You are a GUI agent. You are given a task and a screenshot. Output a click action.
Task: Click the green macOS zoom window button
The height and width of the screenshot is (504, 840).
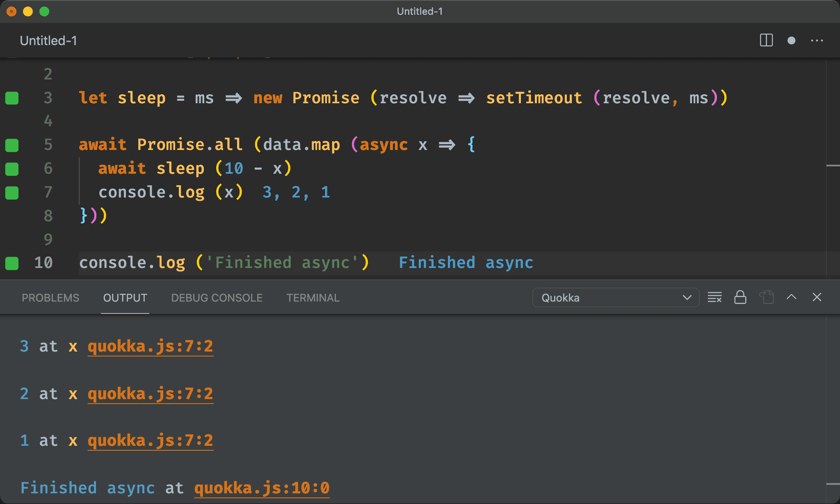click(x=44, y=11)
